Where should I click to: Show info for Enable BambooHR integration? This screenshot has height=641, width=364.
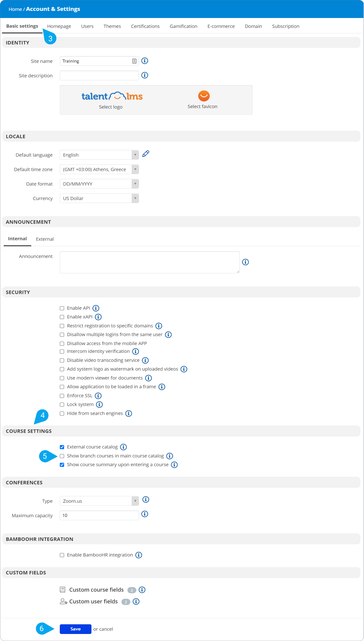point(139,555)
